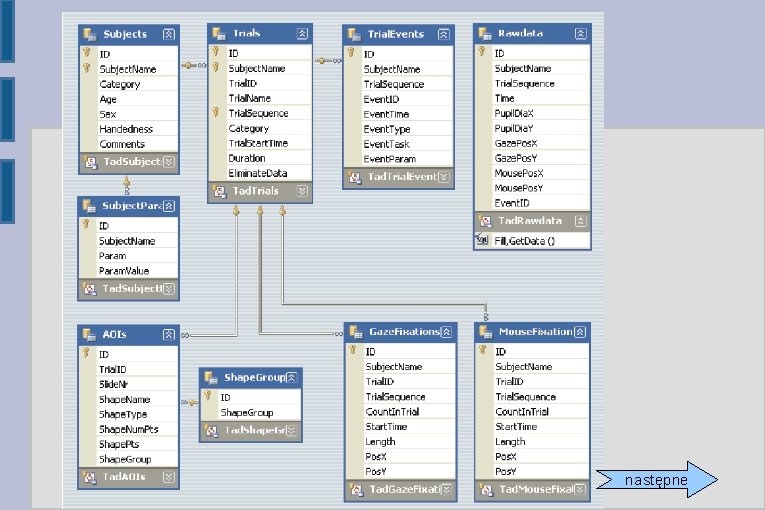
Task: Click the TadAOIs adapter icon
Action: [89, 477]
